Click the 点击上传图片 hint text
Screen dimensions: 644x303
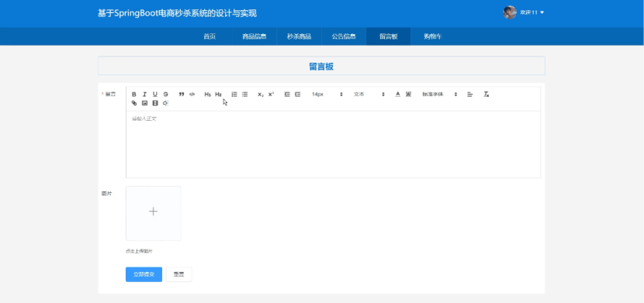pyautogui.click(x=139, y=251)
